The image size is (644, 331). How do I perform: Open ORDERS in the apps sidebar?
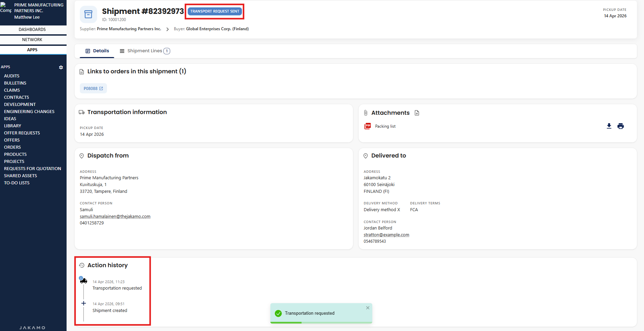[x=13, y=147]
